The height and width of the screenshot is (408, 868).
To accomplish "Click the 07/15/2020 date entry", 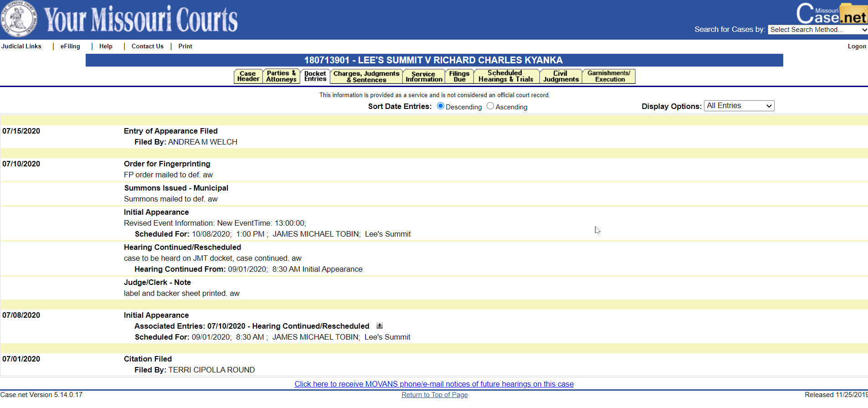I will pyautogui.click(x=21, y=131).
